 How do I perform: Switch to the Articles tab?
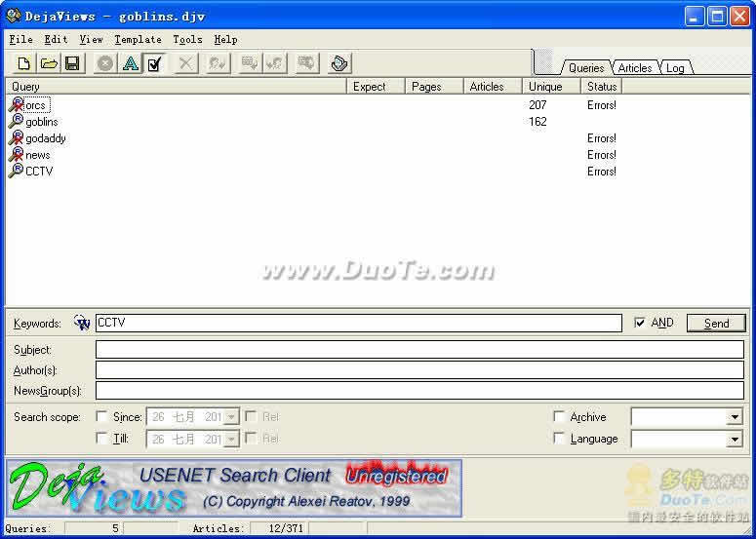(635, 68)
